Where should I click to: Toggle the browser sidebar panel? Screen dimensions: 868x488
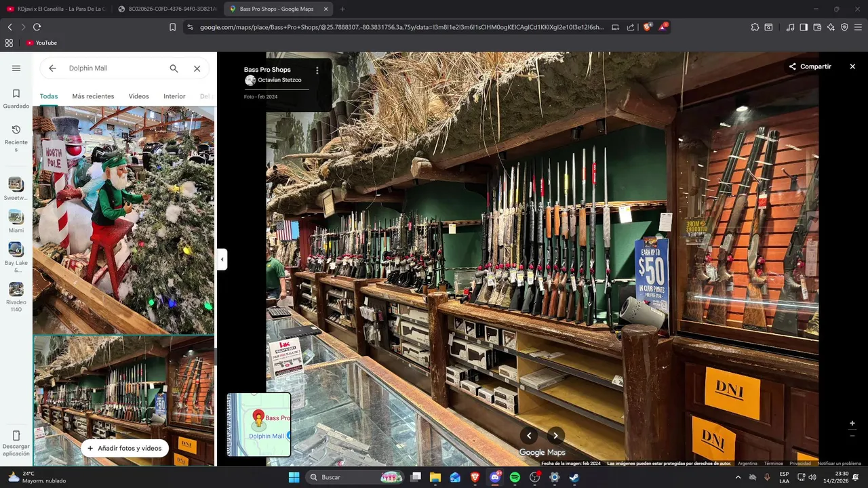tap(804, 27)
